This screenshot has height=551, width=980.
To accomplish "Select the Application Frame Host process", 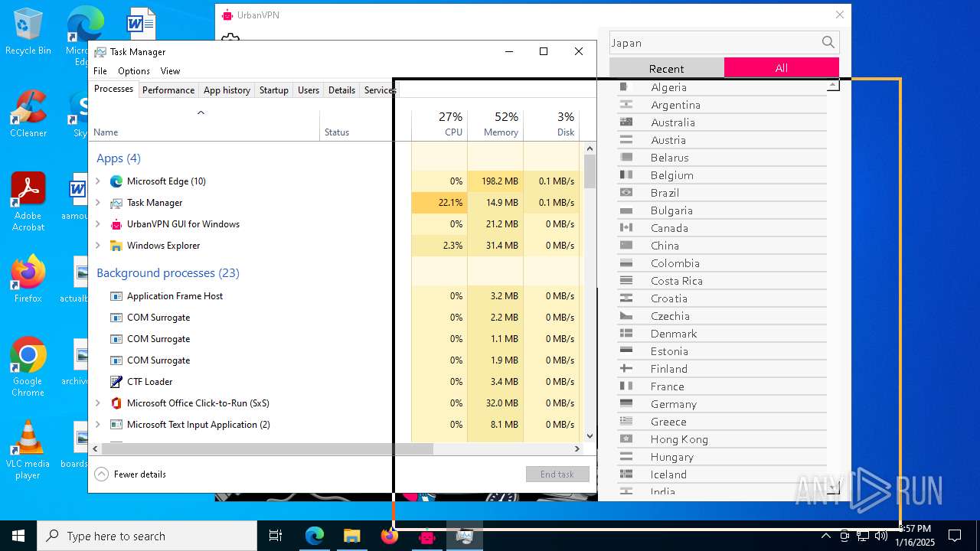I will [x=175, y=296].
